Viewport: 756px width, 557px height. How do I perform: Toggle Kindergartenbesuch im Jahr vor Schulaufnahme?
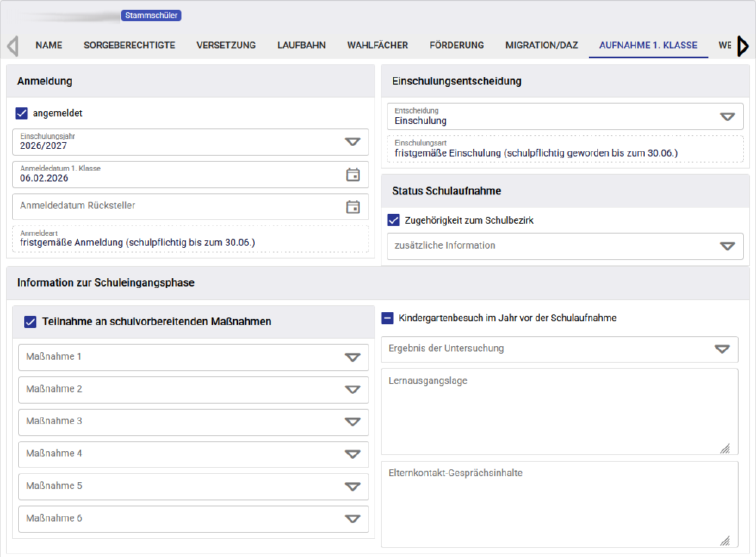point(387,318)
